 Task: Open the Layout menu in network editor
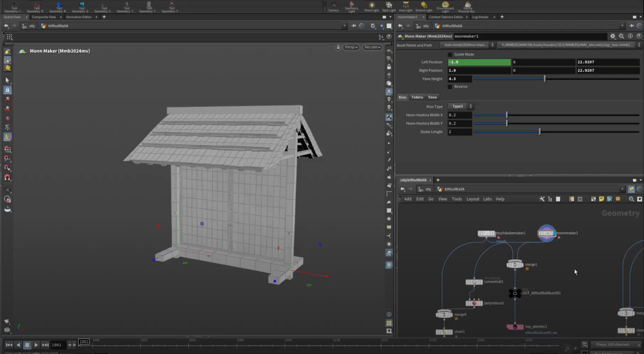pos(473,199)
